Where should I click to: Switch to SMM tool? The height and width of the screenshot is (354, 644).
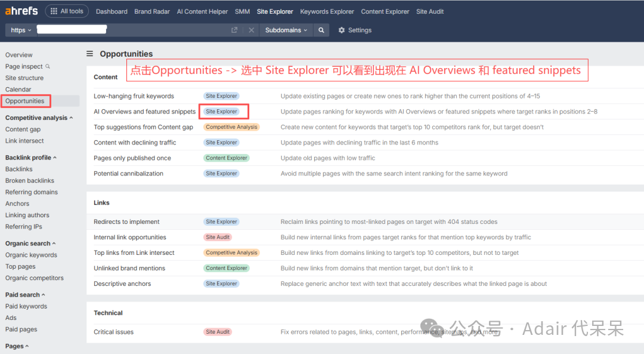242,11
